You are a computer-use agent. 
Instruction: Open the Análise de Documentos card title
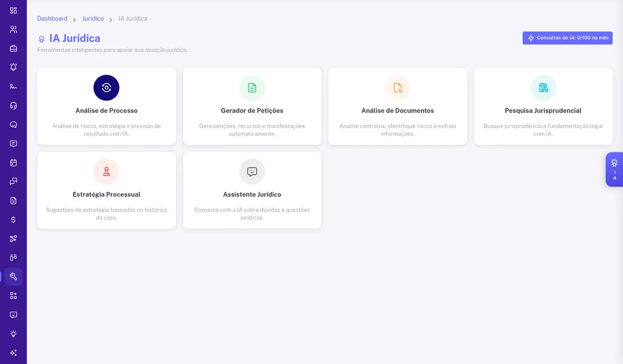point(398,110)
